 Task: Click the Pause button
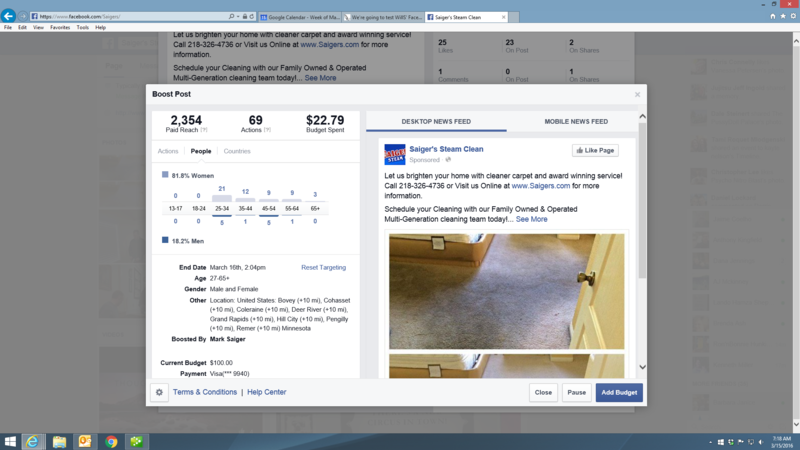(x=577, y=392)
